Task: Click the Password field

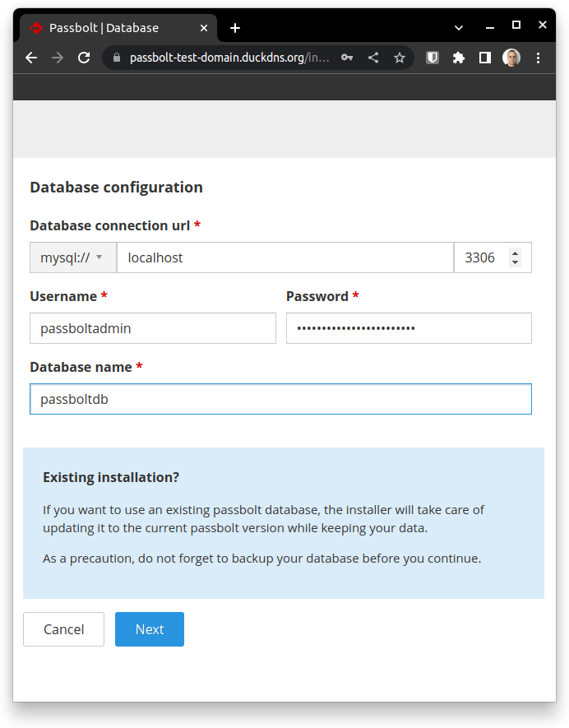Action: pyautogui.click(x=409, y=328)
